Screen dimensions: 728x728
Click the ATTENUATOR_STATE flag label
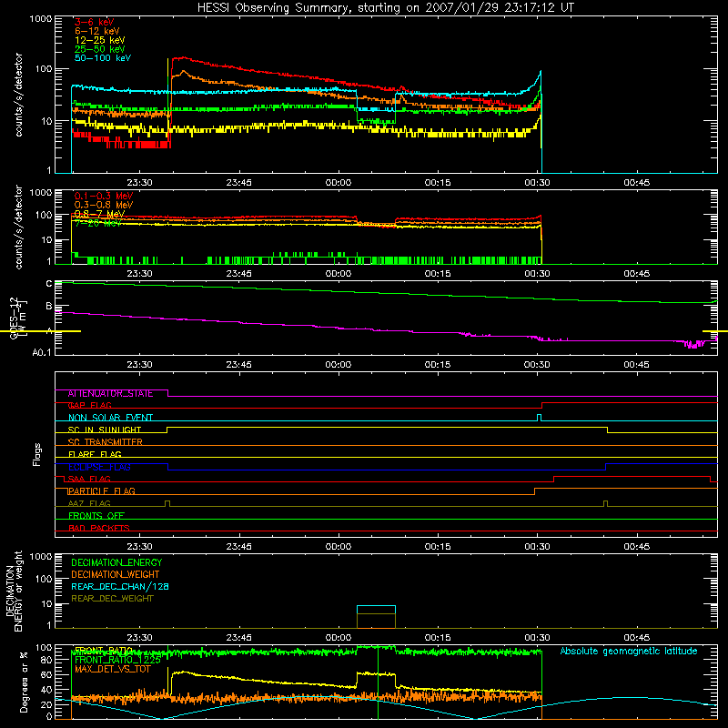(x=110, y=393)
